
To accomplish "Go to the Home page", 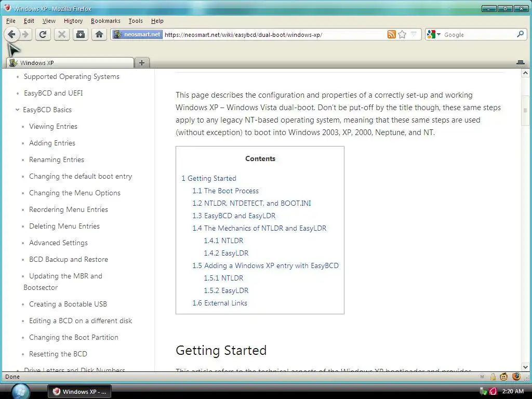I will point(99,34).
